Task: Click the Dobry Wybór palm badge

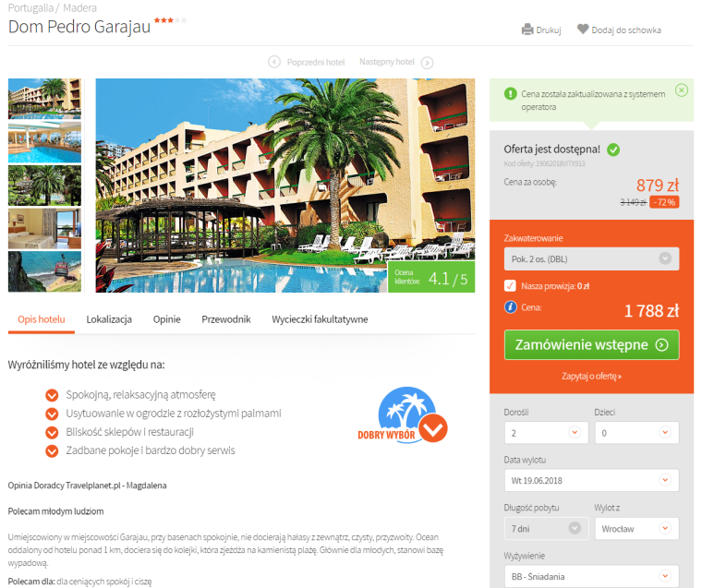Action: pos(403,415)
